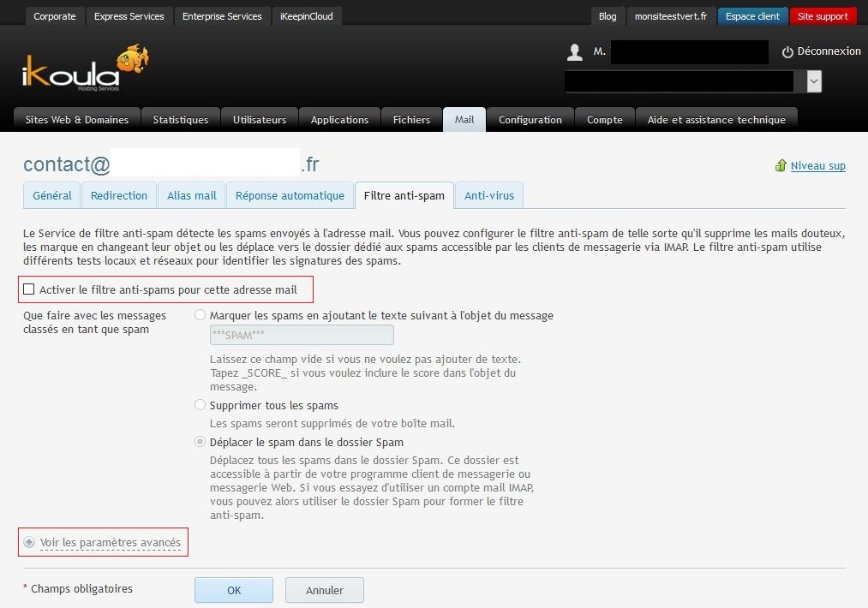The image size is (868, 608).
Task: Choose 'Déplacer le spam dans le dossier Spam'
Action: coord(201,443)
